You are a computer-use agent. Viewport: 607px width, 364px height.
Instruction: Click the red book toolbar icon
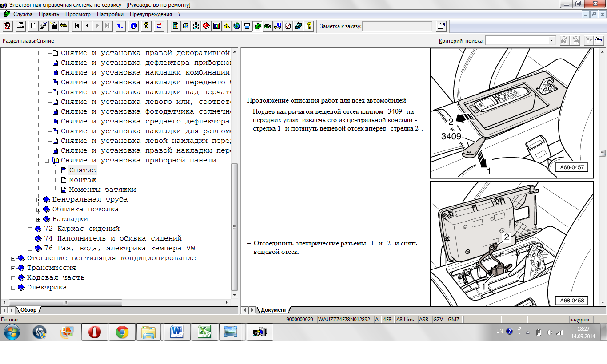click(x=206, y=26)
